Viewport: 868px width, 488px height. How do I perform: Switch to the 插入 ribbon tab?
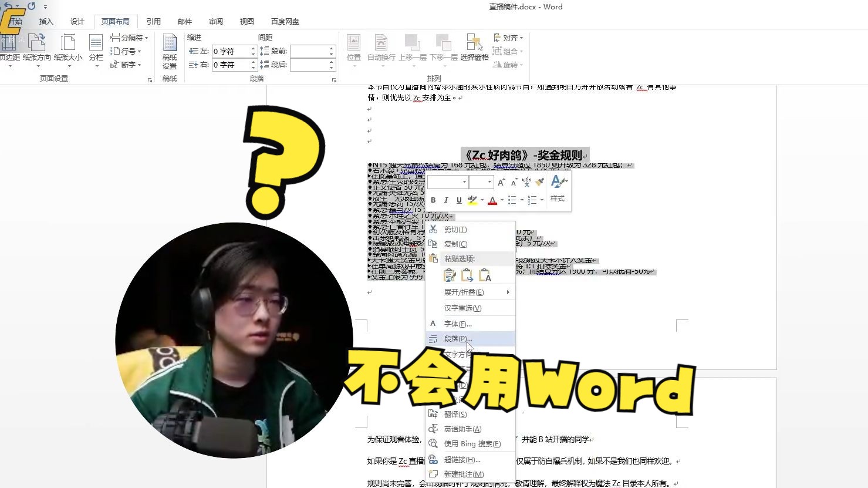pos(46,21)
